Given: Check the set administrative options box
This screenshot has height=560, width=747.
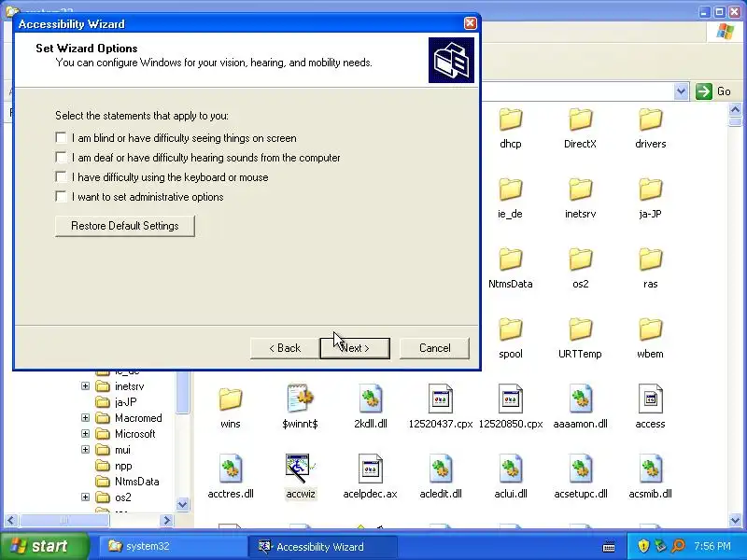Looking at the screenshot, I should tap(61, 197).
